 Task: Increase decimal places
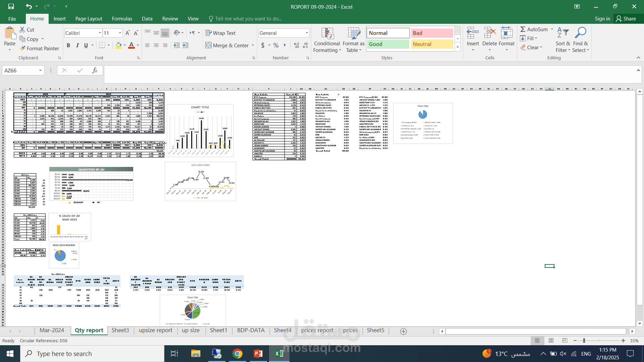[296, 45]
